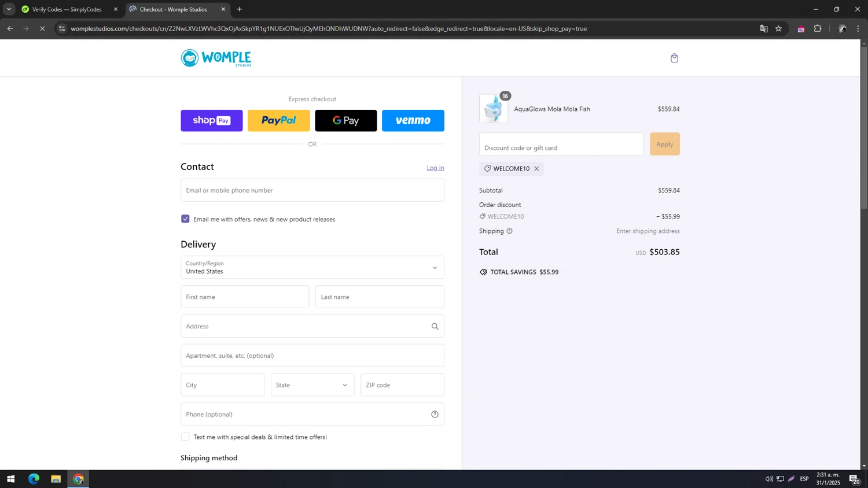
Task: Close the Verify Codes SimplyCodes tab
Action: [x=115, y=9]
